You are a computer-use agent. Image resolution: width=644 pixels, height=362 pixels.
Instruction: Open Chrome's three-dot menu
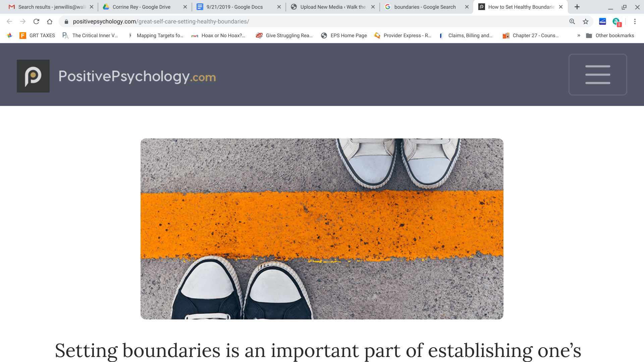pyautogui.click(x=635, y=21)
